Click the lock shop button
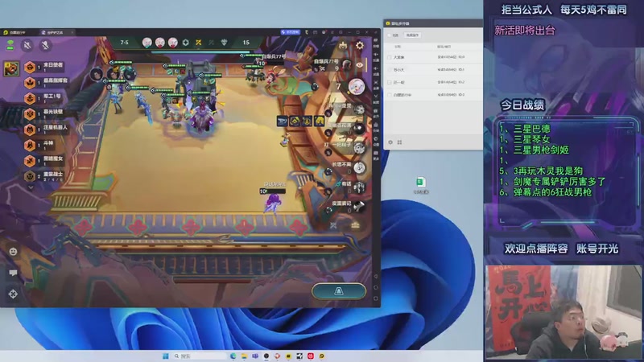 pyautogui.click(x=339, y=291)
